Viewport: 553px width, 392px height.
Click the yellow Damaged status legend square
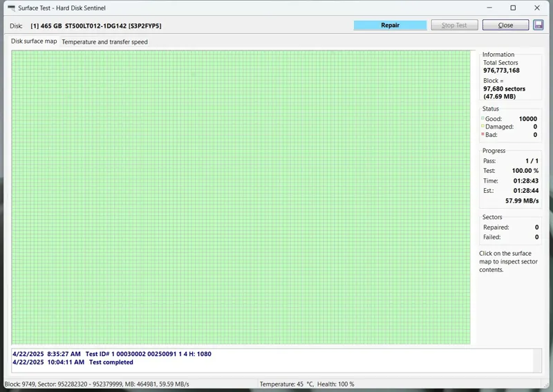tap(482, 127)
